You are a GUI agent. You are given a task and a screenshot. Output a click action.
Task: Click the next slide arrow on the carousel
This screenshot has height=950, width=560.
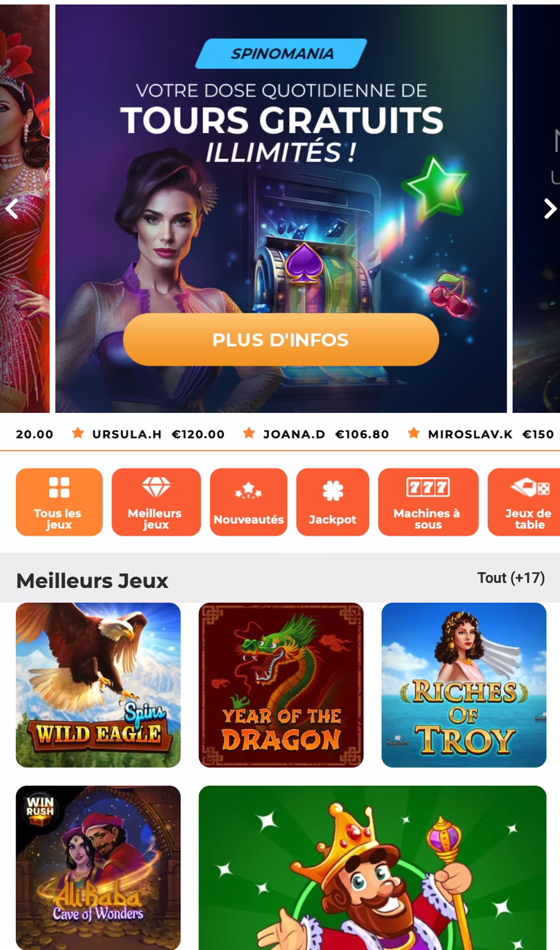coord(550,209)
